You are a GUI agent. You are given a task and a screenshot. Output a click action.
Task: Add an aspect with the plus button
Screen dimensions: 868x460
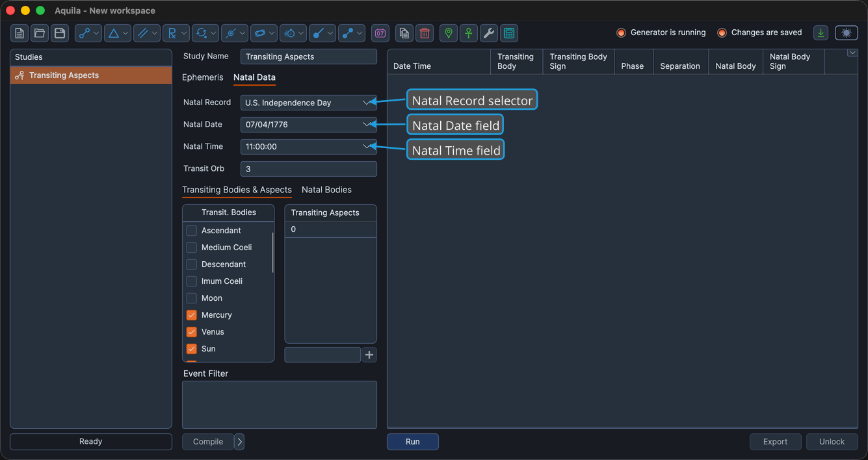pyautogui.click(x=369, y=355)
